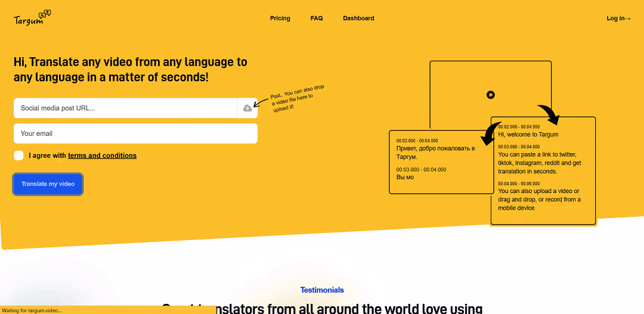Click the Log in link
The image size is (644, 314).
[618, 18]
